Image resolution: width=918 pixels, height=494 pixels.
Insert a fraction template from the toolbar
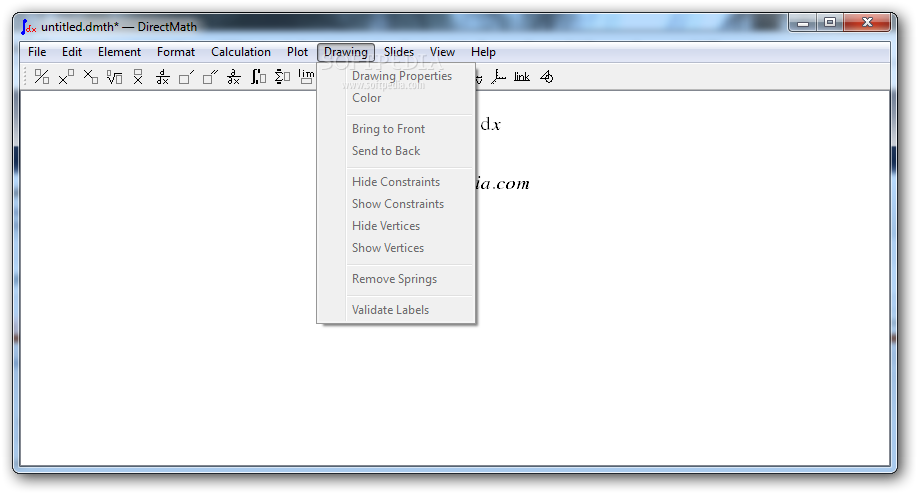[x=42, y=77]
